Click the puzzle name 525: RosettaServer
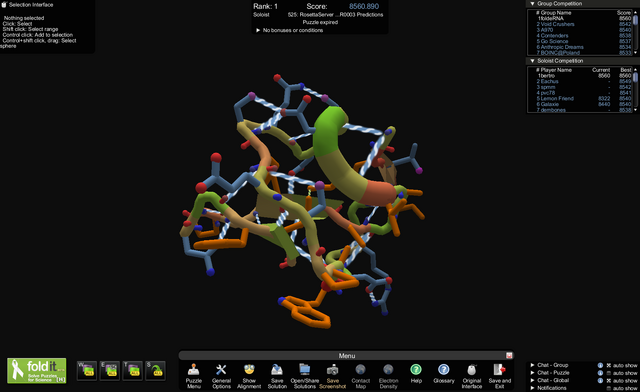Viewport: 640px width, 392px height. [336, 14]
